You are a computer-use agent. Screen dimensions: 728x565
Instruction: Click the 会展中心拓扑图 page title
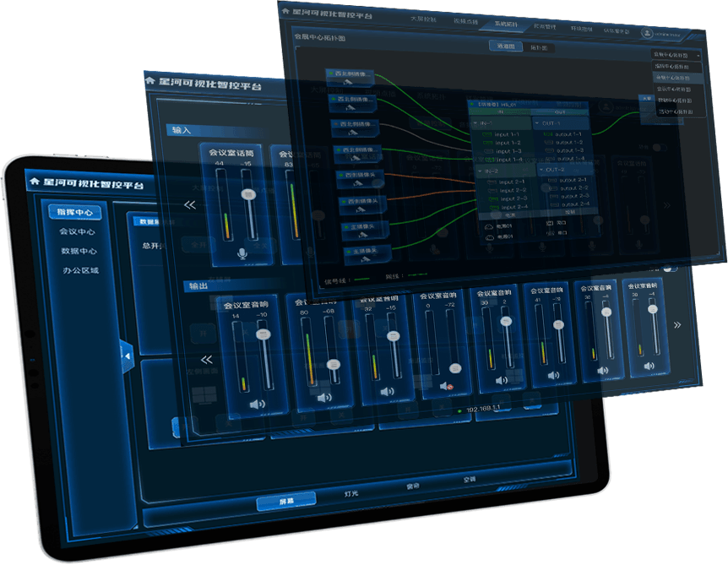click(x=320, y=37)
